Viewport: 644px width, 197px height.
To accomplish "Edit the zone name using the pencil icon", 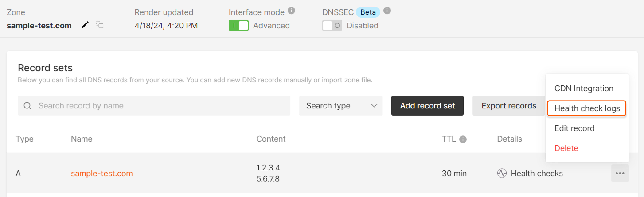I will (85, 25).
